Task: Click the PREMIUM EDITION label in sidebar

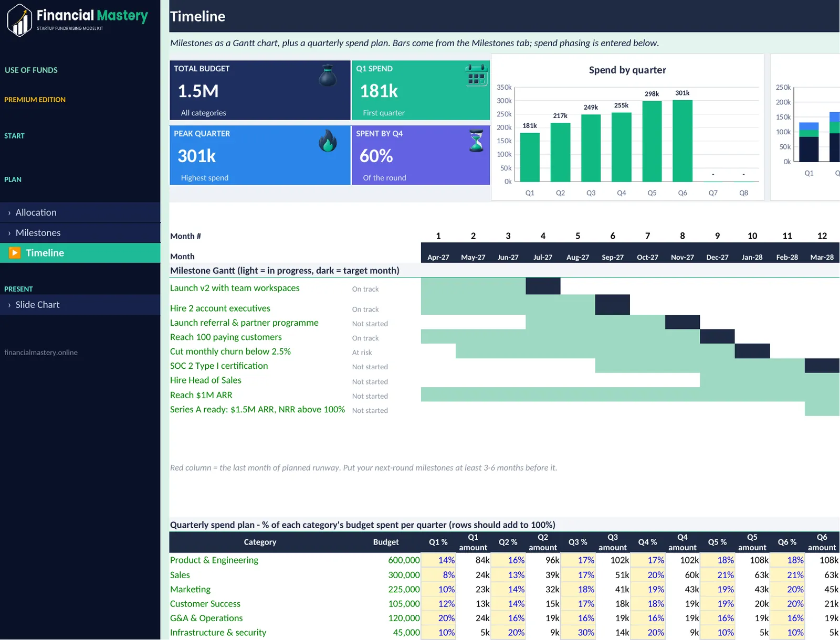Action: [x=35, y=100]
